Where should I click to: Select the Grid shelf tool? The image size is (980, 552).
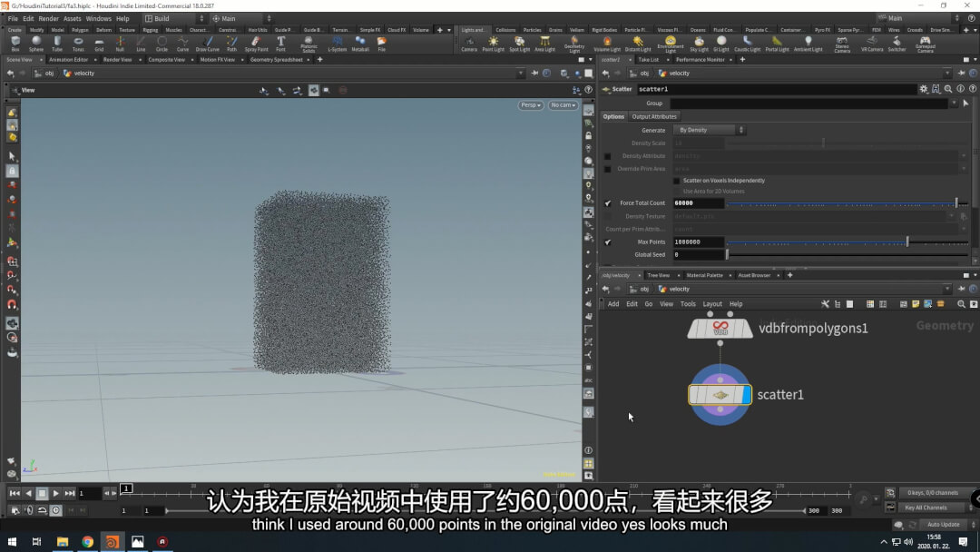coord(99,44)
